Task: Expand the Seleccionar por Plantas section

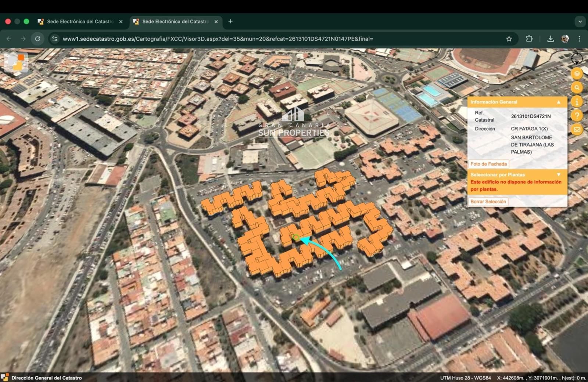Action: pyautogui.click(x=559, y=175)
